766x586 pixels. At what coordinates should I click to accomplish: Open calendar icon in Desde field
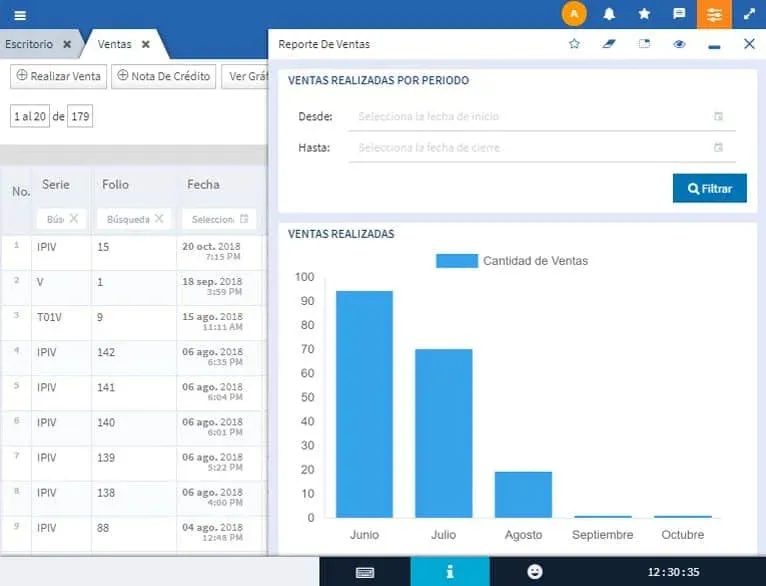click(x=718, y=116)
